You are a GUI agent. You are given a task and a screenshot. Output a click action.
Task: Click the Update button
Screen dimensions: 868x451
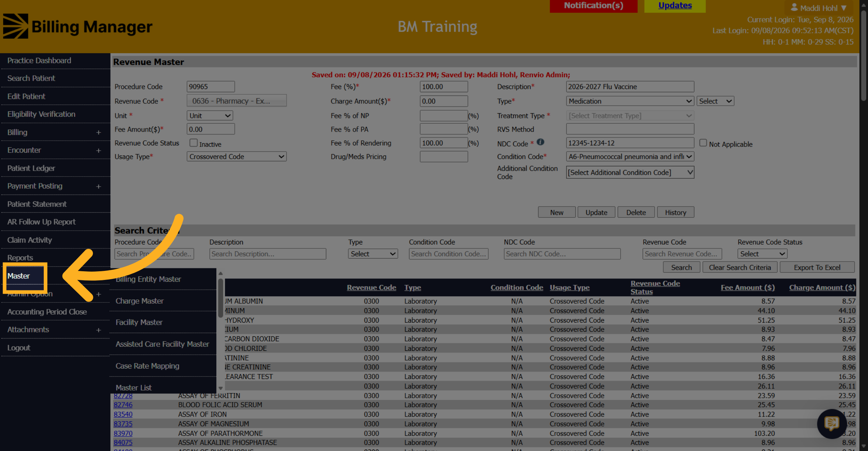point(596,213)
